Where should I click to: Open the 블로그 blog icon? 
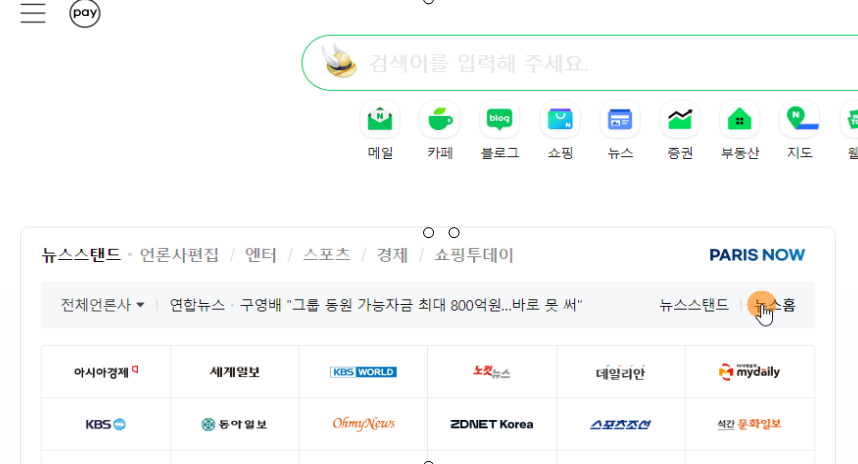(x=500, y=119)
